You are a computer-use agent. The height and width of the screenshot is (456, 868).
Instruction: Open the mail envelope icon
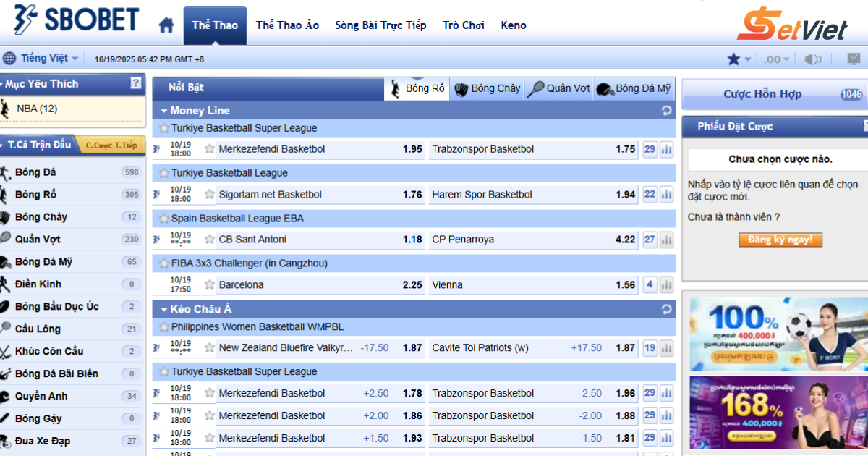tap(854, 59)
